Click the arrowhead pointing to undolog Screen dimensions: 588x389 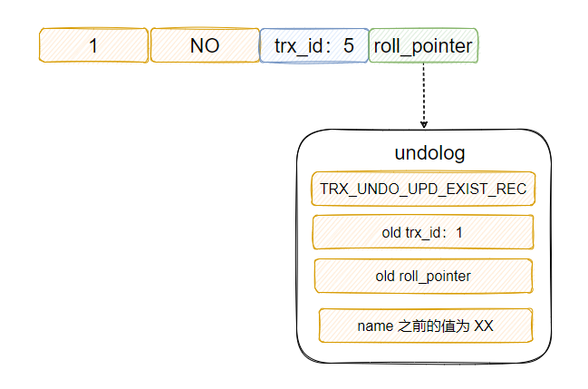pyautogui.click(x=423, y=123)
